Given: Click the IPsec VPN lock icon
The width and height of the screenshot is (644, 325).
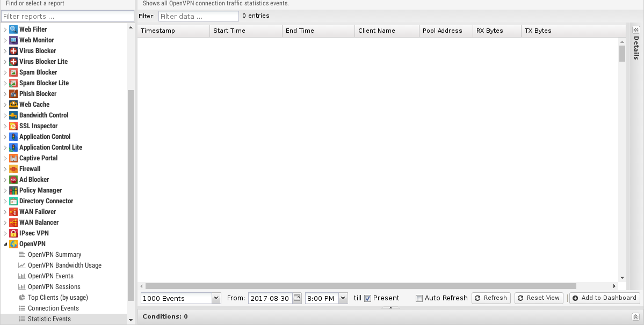Looking at the screenshot, I should tap(13, 233).
